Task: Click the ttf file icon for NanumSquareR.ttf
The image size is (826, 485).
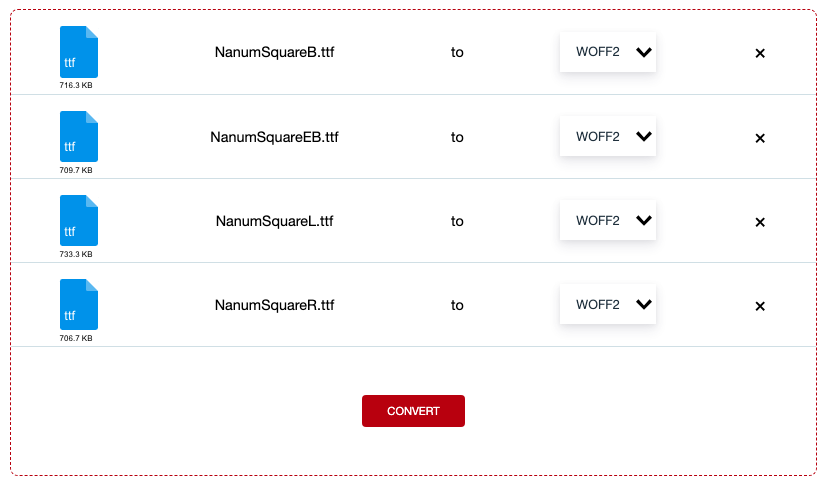Action: point(79,304)
